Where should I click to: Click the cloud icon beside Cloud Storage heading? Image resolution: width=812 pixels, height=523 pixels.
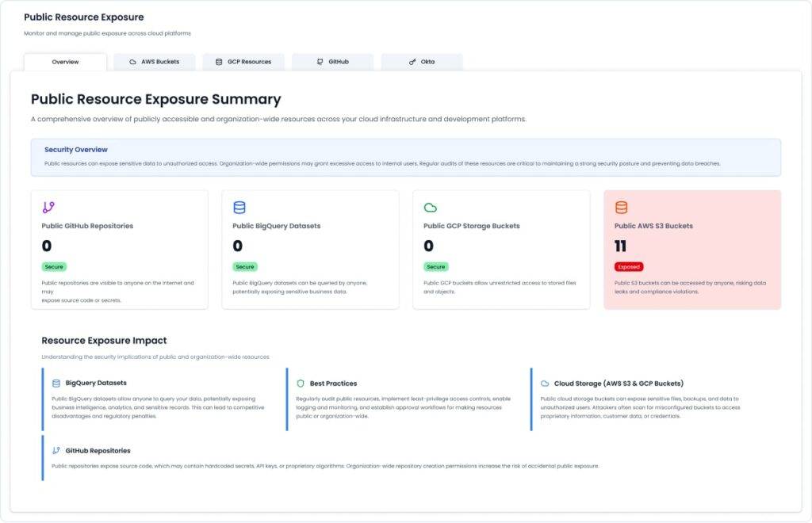point(545,384)
